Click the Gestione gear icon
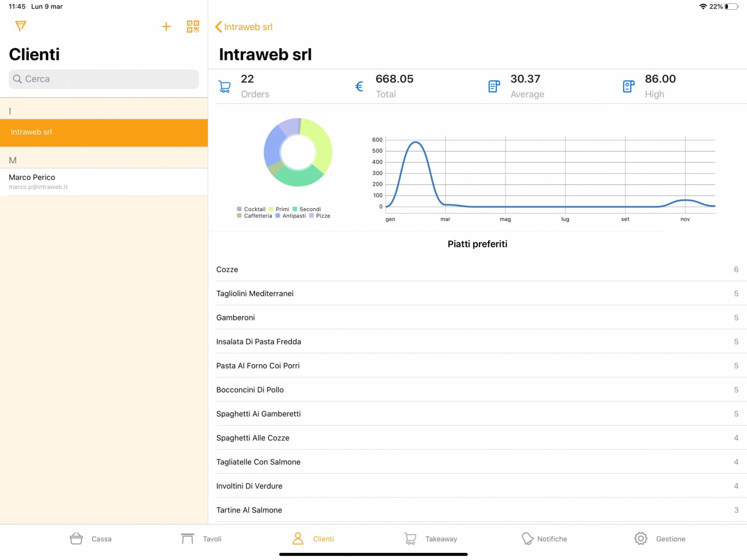This screenshot has width=747, height=560. (641, 539)
